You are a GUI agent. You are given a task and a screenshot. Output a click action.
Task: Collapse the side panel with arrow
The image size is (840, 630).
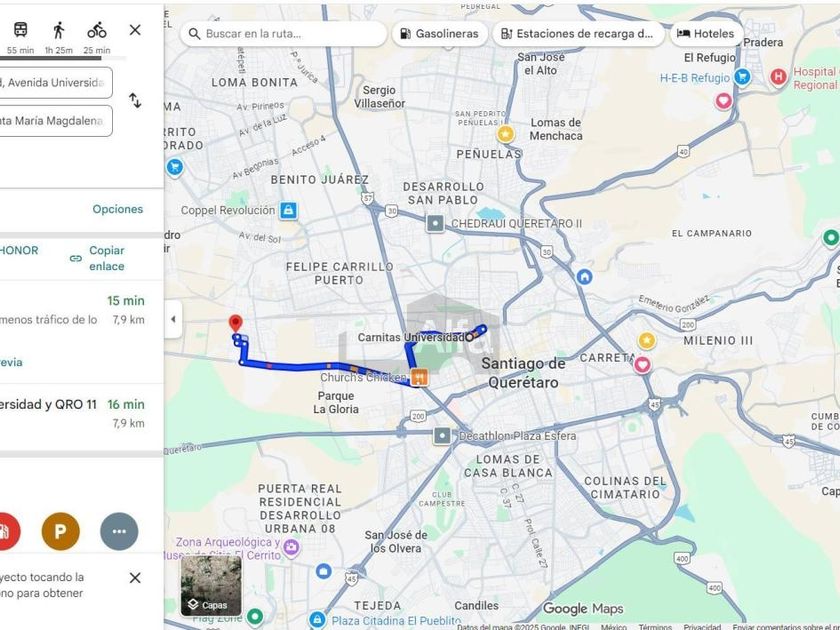(173, 319)
